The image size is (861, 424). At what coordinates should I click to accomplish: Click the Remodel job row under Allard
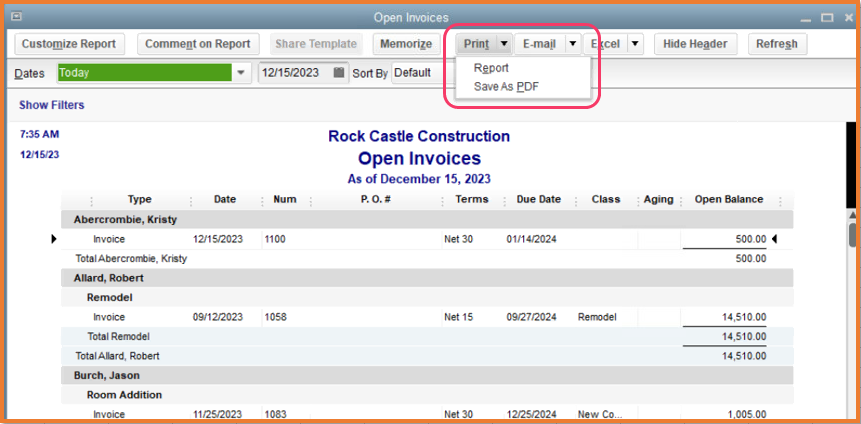coord(427,298)
